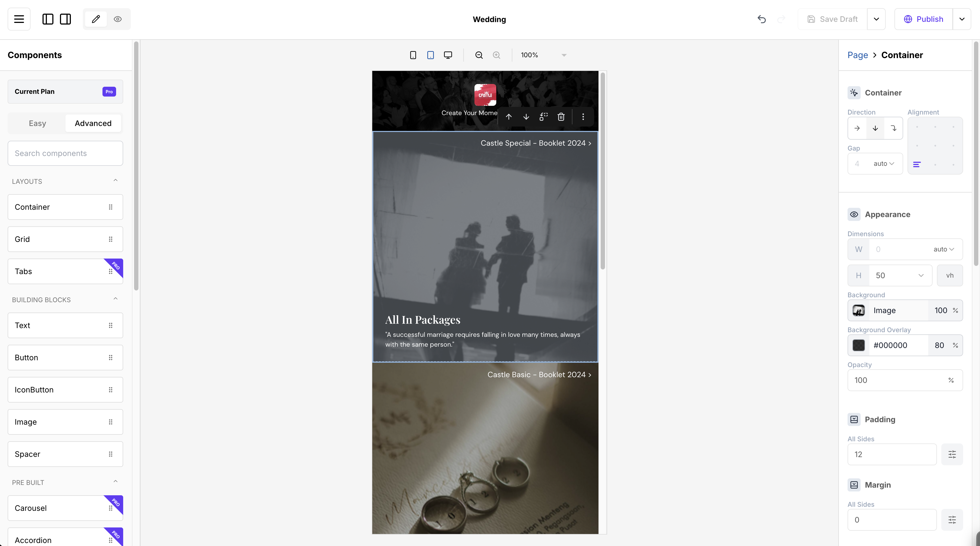Viewport: 980px width, 546px height.
Task: Click the vh height unit button
Action: click(950, 276)
